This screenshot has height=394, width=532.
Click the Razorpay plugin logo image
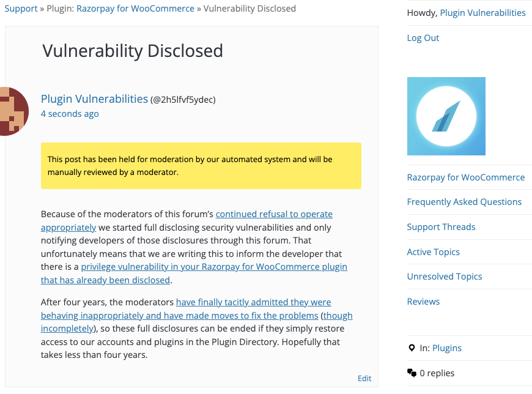tap(446, 116)
